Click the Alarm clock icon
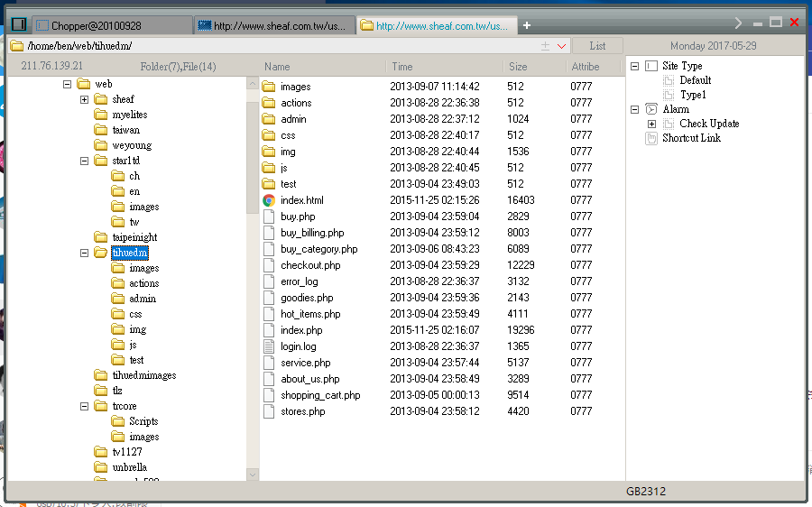Screen dimensions: 812x507 [651, 109]
